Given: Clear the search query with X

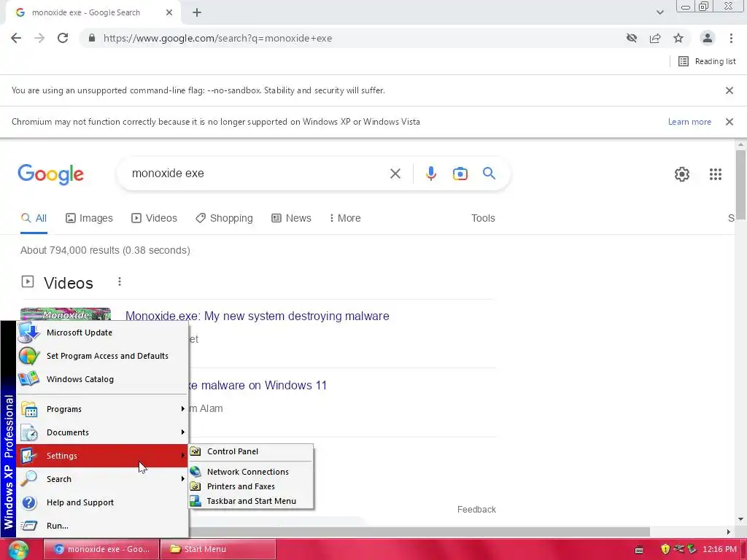Looking at the screenshot, I should coord(395,174).
